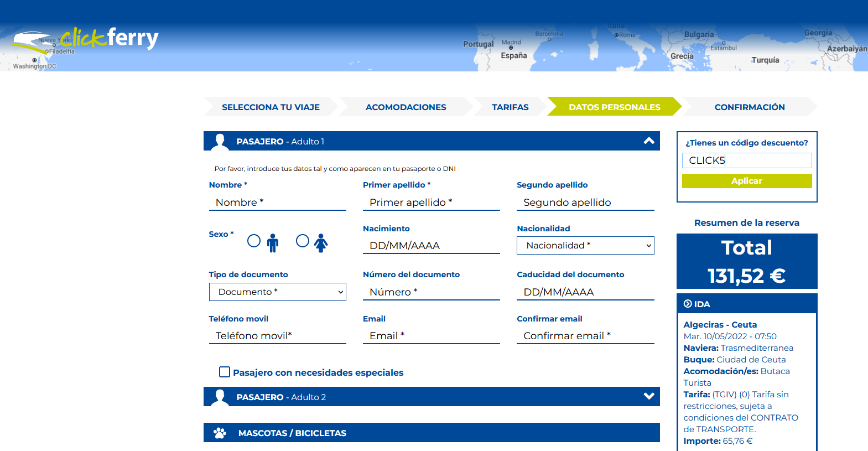The width and height of the screenshot is (868, 451).
Task: Click the Importe: 65,76 € text
Action: 718,441
